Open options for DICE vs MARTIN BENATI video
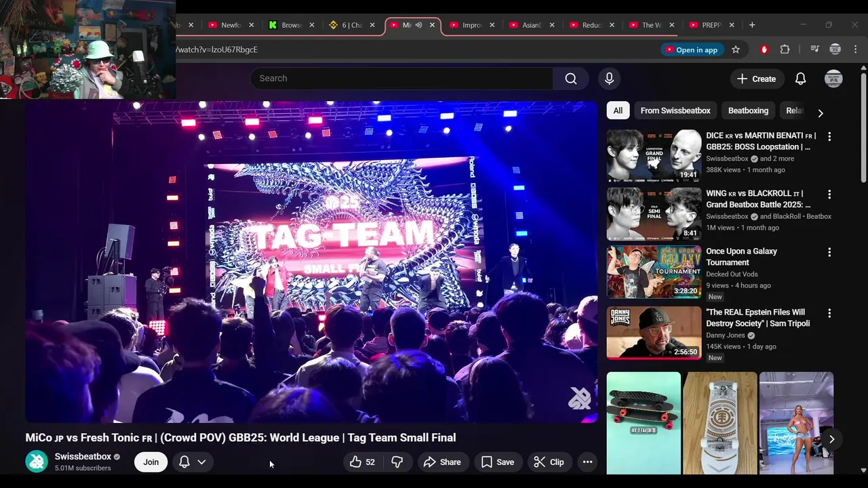This screenshot has width=868, height=488. click(829, 136)
